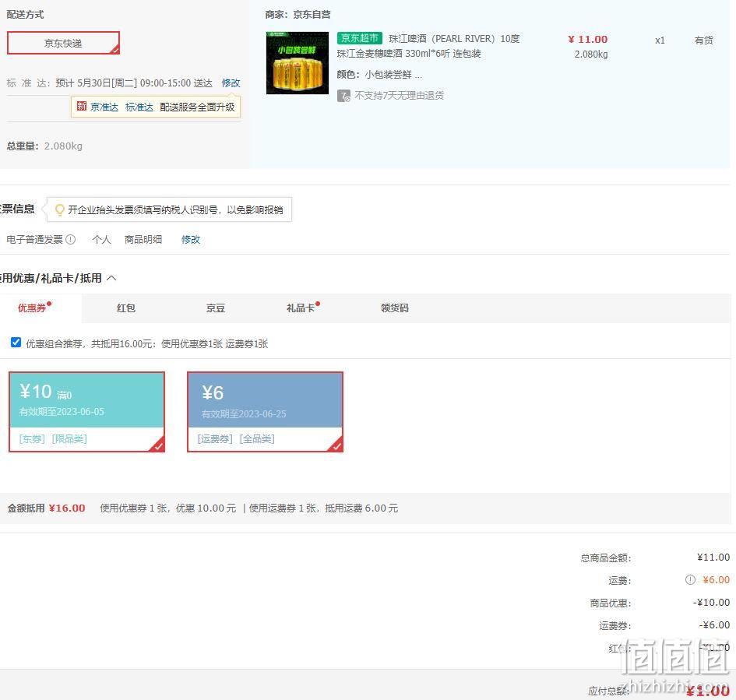This screenshot has height=700, width=736.
Task: Click 不支持7天无理由退货 text
Action: [x=400, y=96]
